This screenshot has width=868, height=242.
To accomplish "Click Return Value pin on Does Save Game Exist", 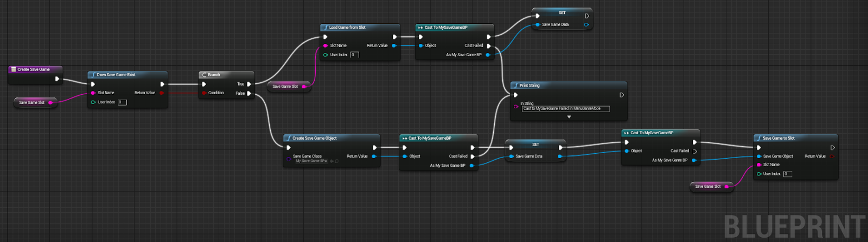I will click(x=162, y=93).
